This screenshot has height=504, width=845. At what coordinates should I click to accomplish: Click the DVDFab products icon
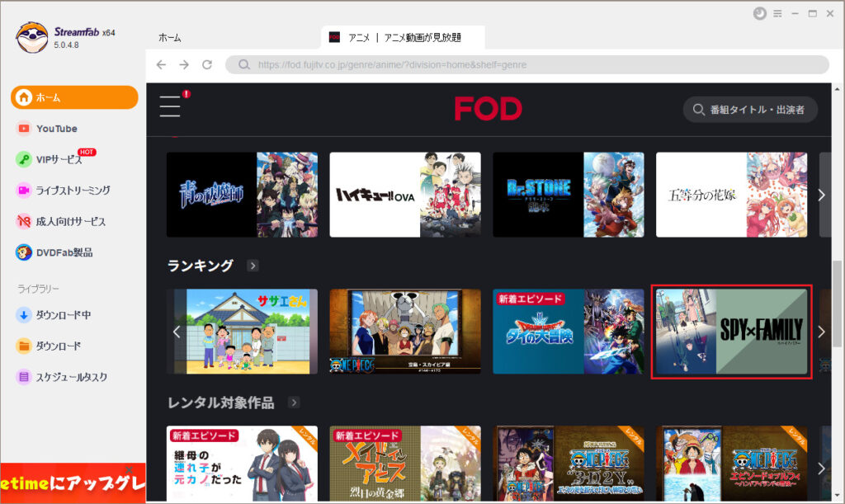point(24,252)
